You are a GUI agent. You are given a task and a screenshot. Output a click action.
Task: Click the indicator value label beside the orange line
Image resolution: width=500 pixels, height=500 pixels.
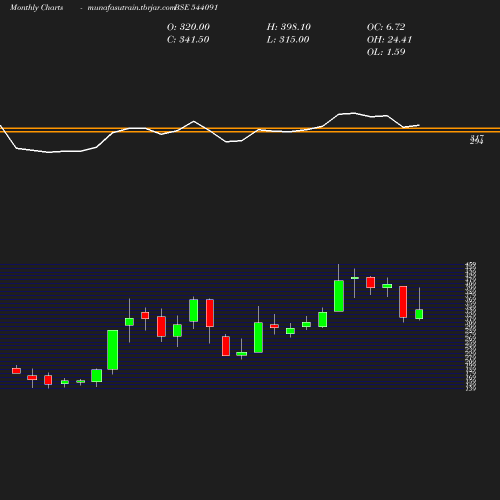click(477, 140)
